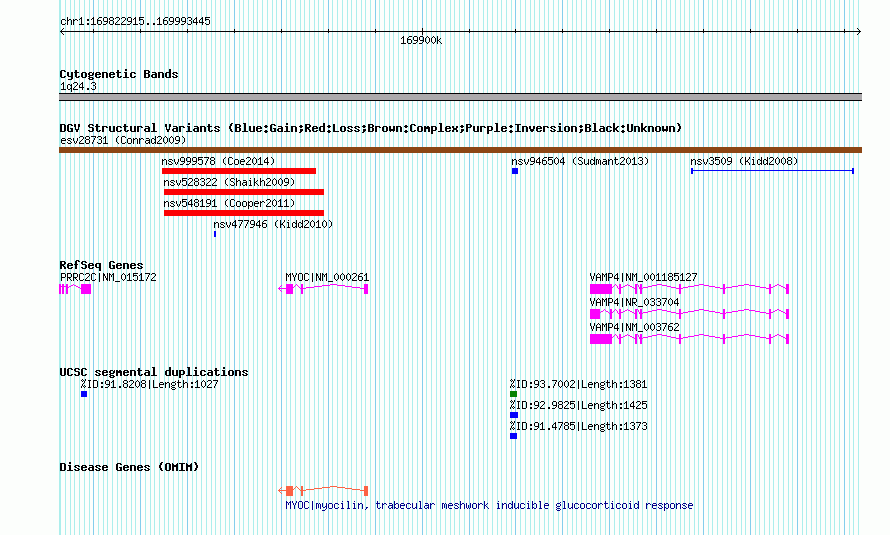Click the blue square under %ID:91.4785
This screenshot has width=890, height=535.
[x=514, y=436]
